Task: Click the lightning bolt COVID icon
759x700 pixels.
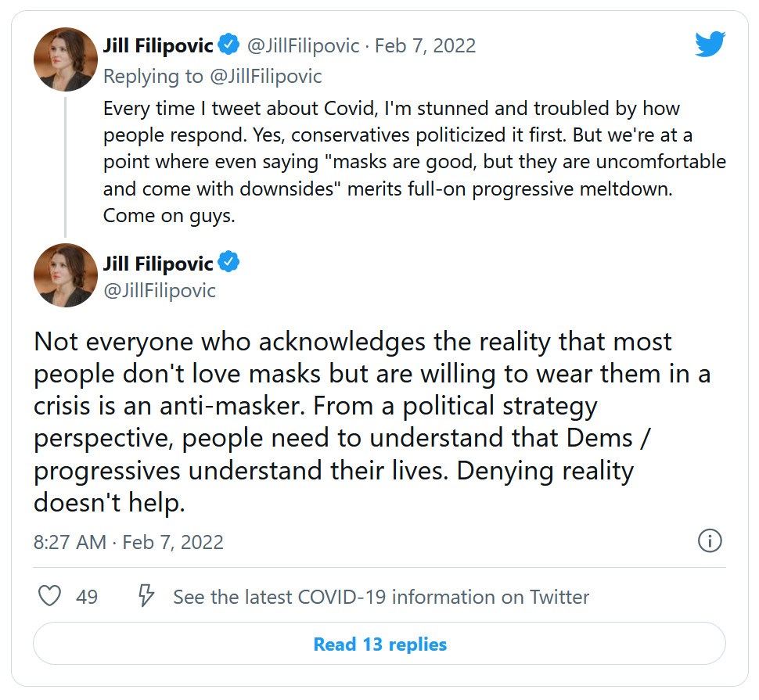Action: coord(146,597)
